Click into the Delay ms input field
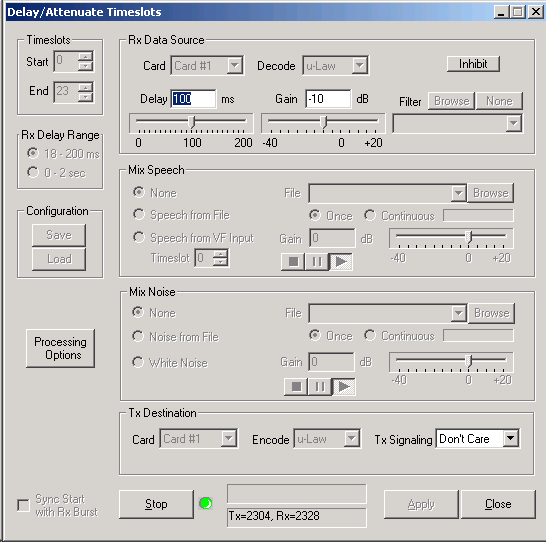This screenshot has height=542, width=546. [193, 99]
